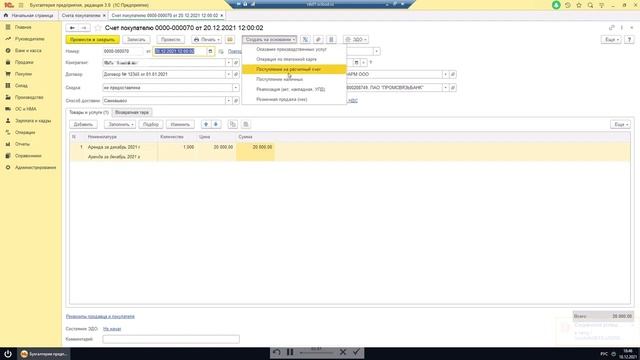Expand the Печать dropdown button
Image resolution: width=640 pixels, height=360 pixels.
pos(207,40)
